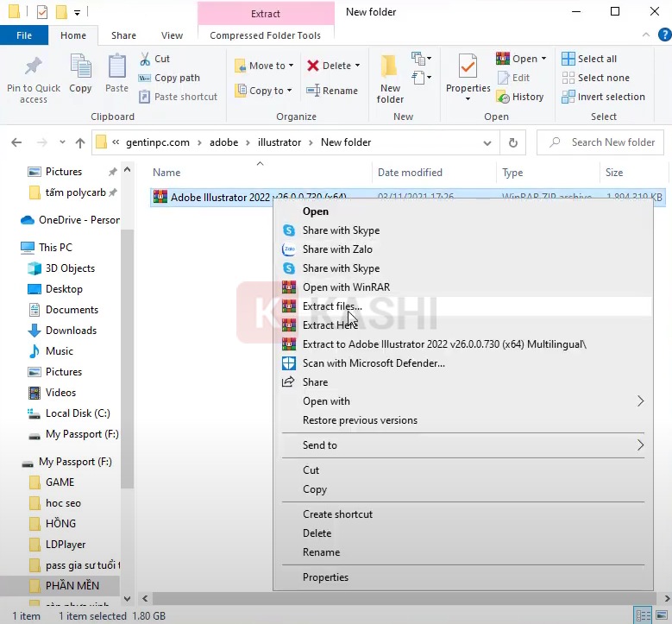Screen dimensions: 672x624
Task: Click History in the Open group
Action: [x=519, y=97]
